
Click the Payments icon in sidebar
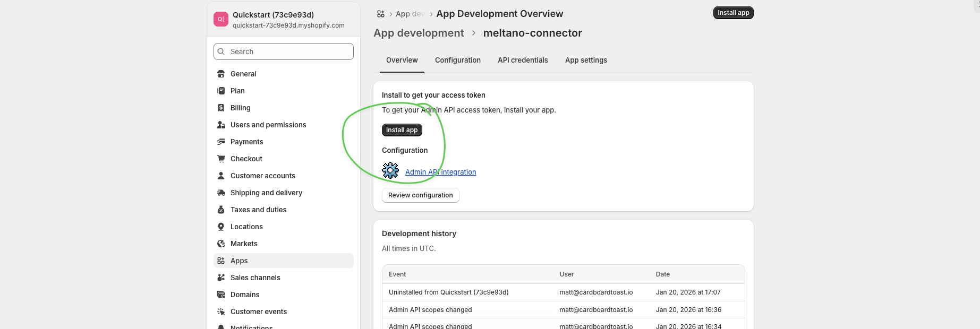pos(221,142)
